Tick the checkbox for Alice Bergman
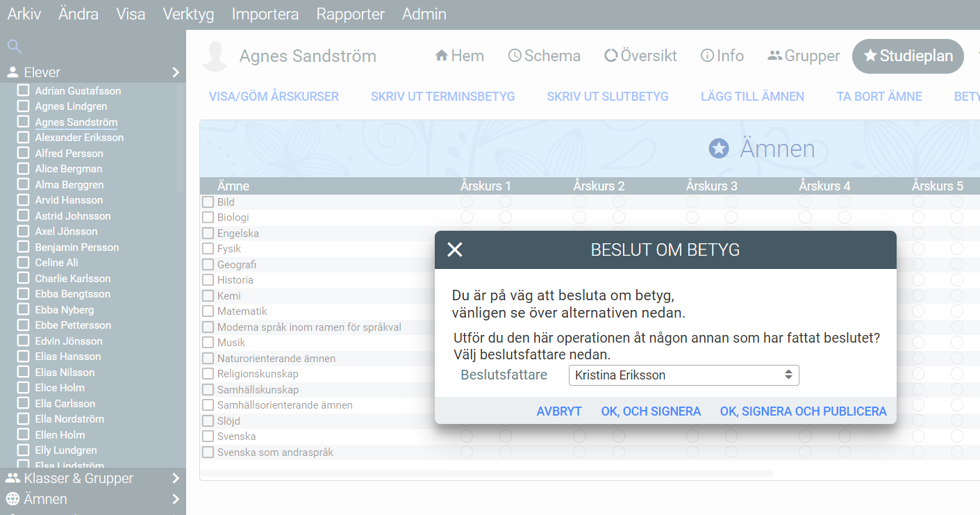 [23, 169]
